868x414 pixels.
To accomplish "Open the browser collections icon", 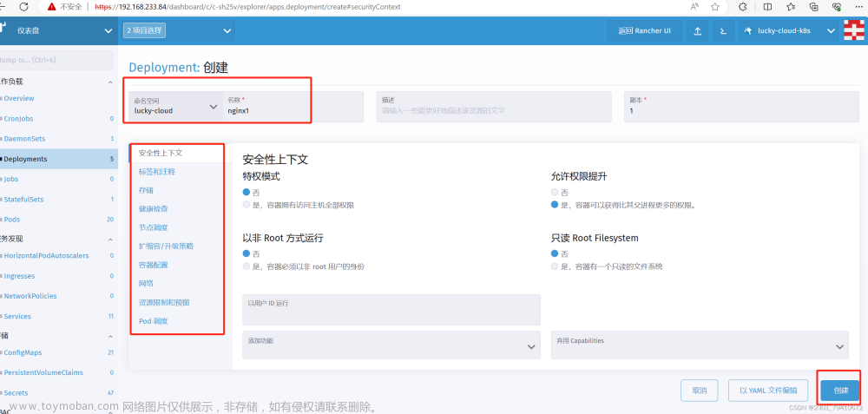I will point(814,7).
